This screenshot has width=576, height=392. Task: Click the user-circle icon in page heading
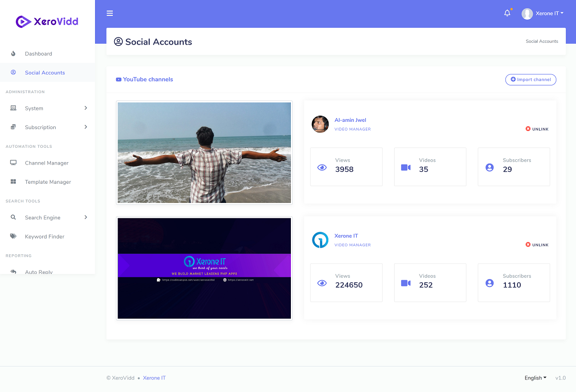tap(118, 42)
